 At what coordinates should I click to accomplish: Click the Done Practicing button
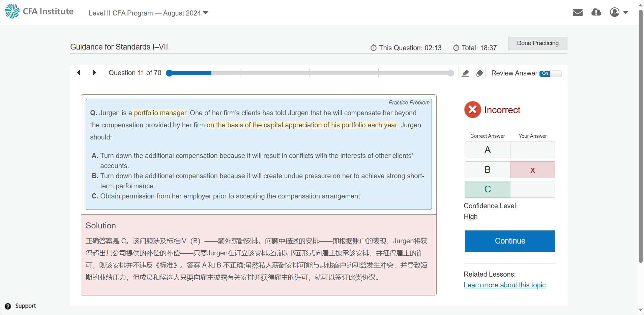537,43
